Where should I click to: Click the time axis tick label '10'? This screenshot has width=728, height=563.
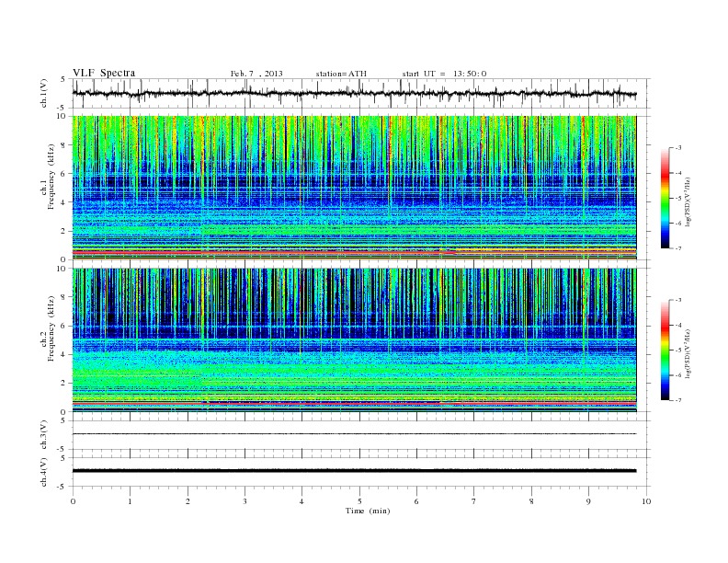tap(646, 501)
